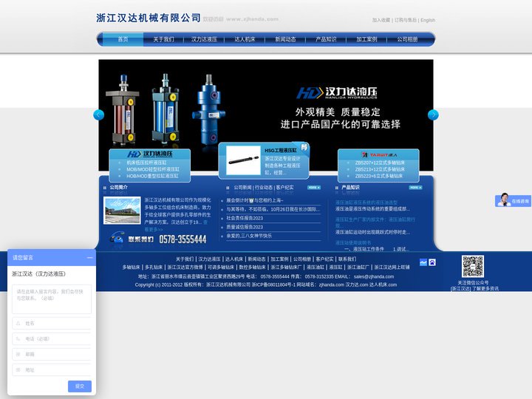Open the HSG工程液压缸 title link
Viewport: 532px width, 399px height.
(x=281, y=150)
